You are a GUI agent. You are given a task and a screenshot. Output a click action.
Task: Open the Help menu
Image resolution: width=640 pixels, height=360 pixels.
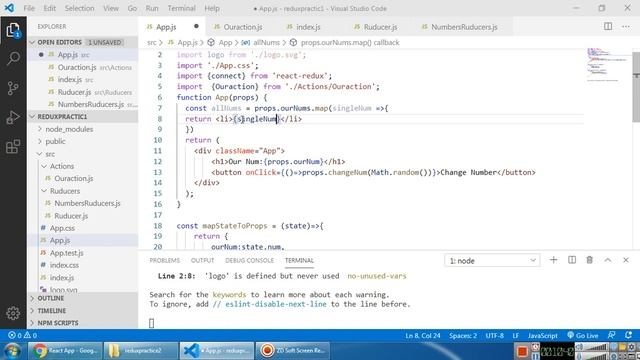(212, 8)
